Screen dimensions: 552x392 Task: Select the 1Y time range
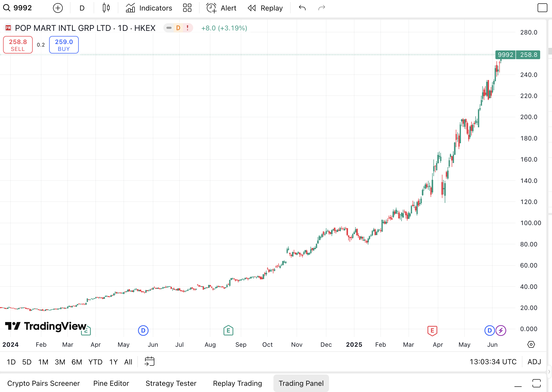coord(113,362)
